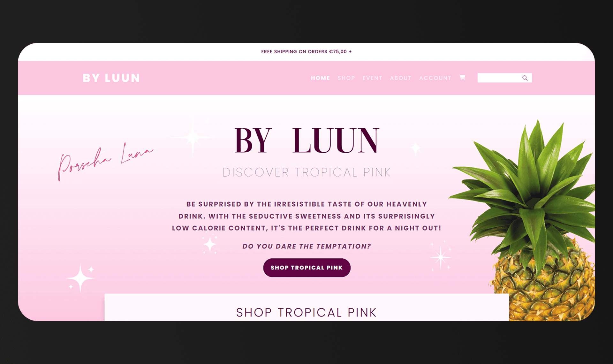Open the SHOP menu item
613x364 pixels.
[346, 78]
